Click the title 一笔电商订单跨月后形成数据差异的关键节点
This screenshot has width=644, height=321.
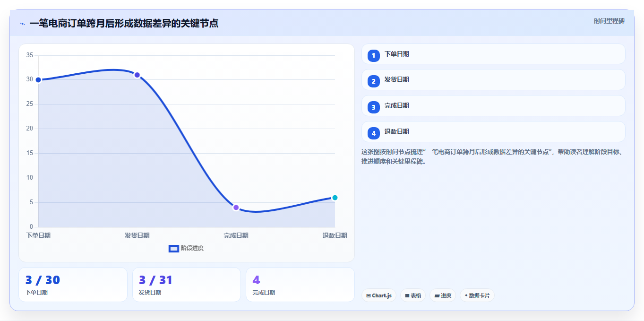coord(124,24)
